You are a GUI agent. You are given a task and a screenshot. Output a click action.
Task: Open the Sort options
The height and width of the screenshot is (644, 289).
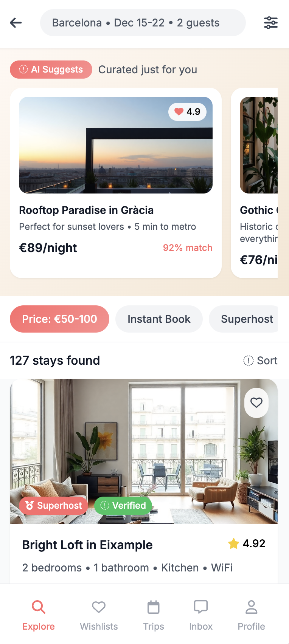pyautogui.click(x=260, y=361)
